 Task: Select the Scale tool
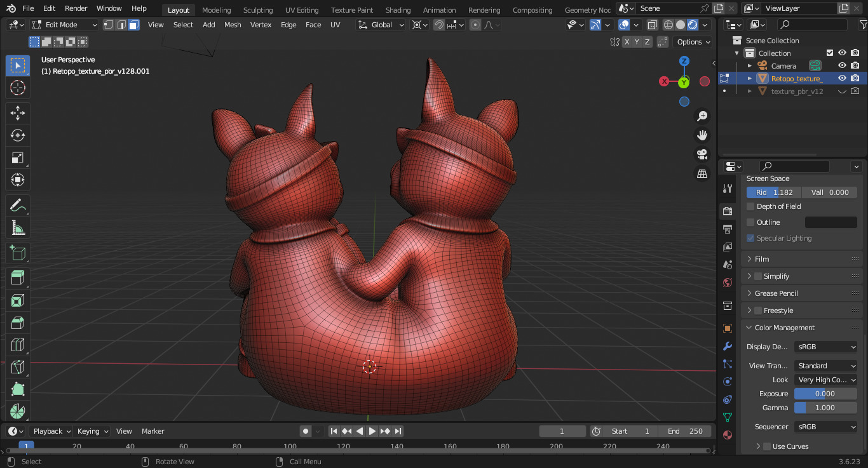coord(18,157)
